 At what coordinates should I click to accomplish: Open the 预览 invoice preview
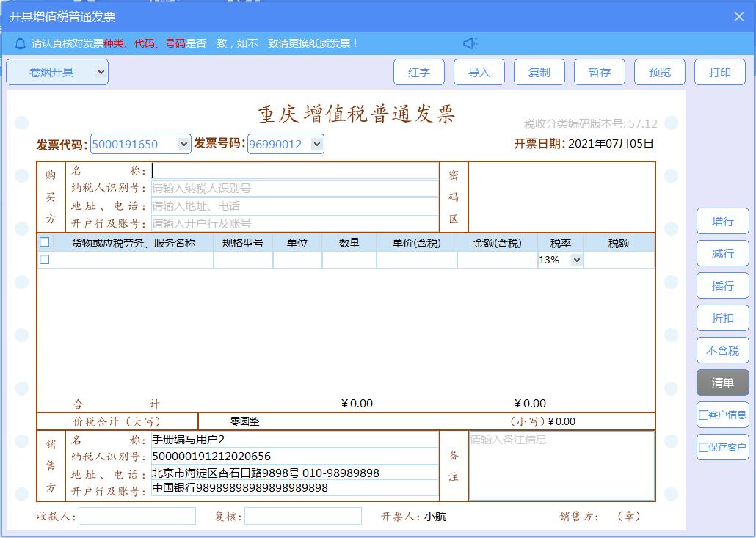click(x=659, y=72)
